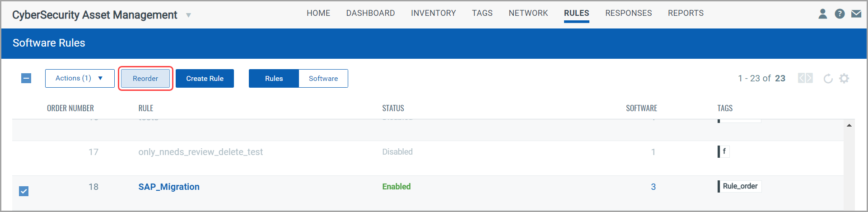Open the INVENTORY tab

click(434, 13)
